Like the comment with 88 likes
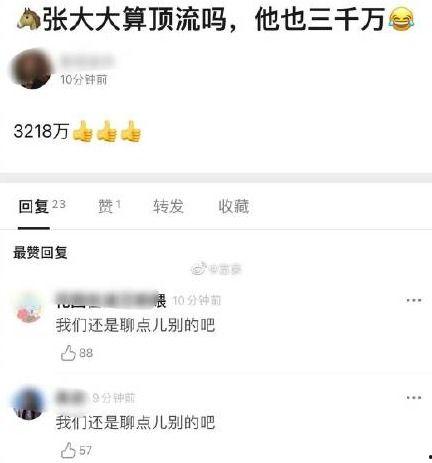The width and height of the screenshot is (432, 463). pyautogui.click(x=68, y=353)
